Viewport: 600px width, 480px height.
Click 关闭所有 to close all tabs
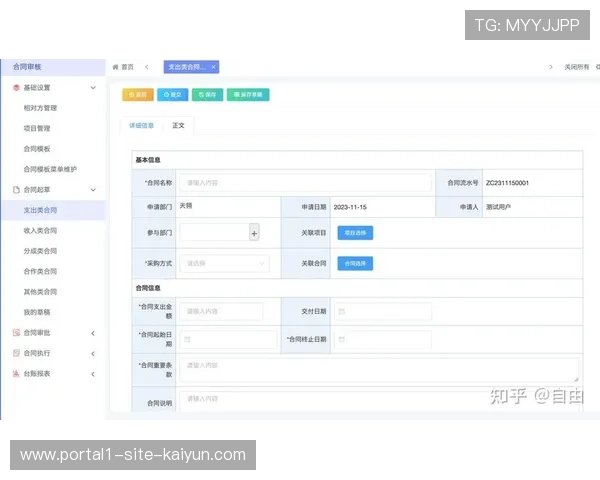tap(577, 67)
